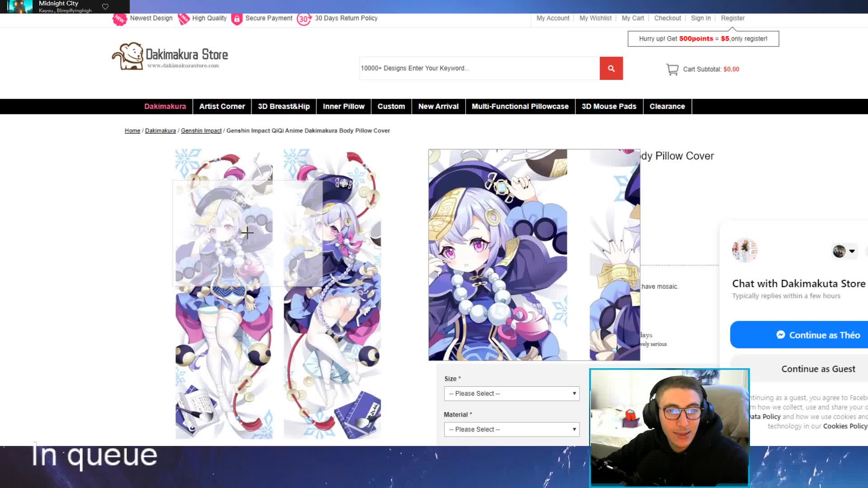868x488 pixels.
Task: Click the Home breadcrumb link
Action: click(132, 131)
